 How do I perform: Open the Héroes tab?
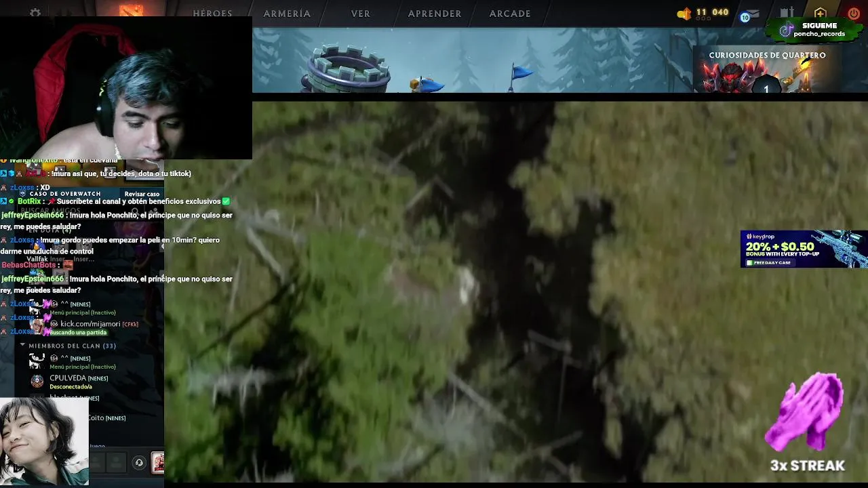212,14
